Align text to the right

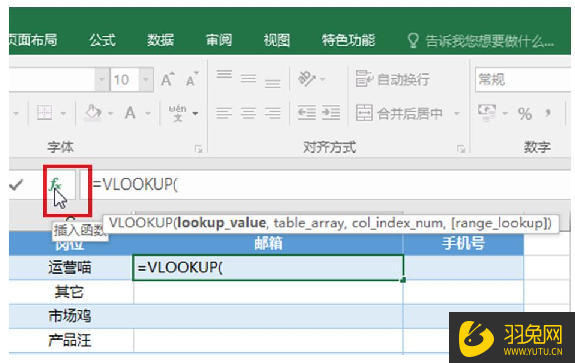[x=272, y=113]
